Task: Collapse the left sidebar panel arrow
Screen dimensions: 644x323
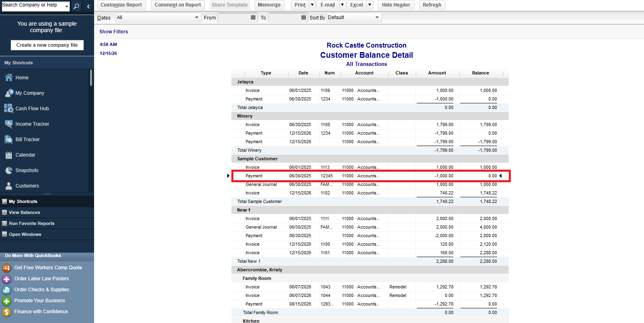Action: [x=88, y=6]
